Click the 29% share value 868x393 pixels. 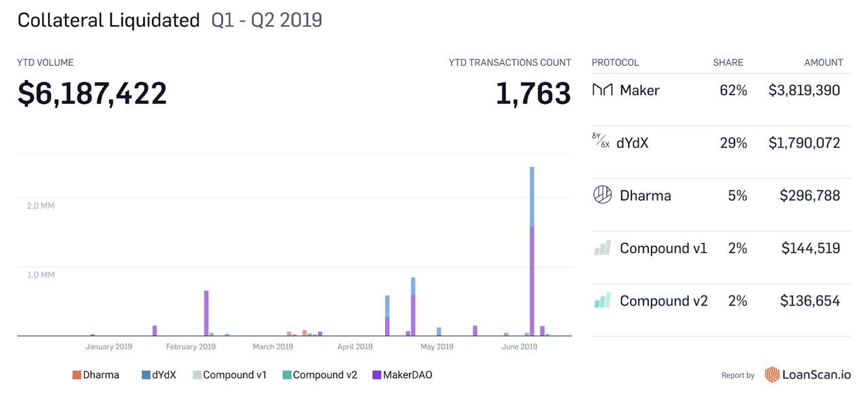click(x=733, y=143)
